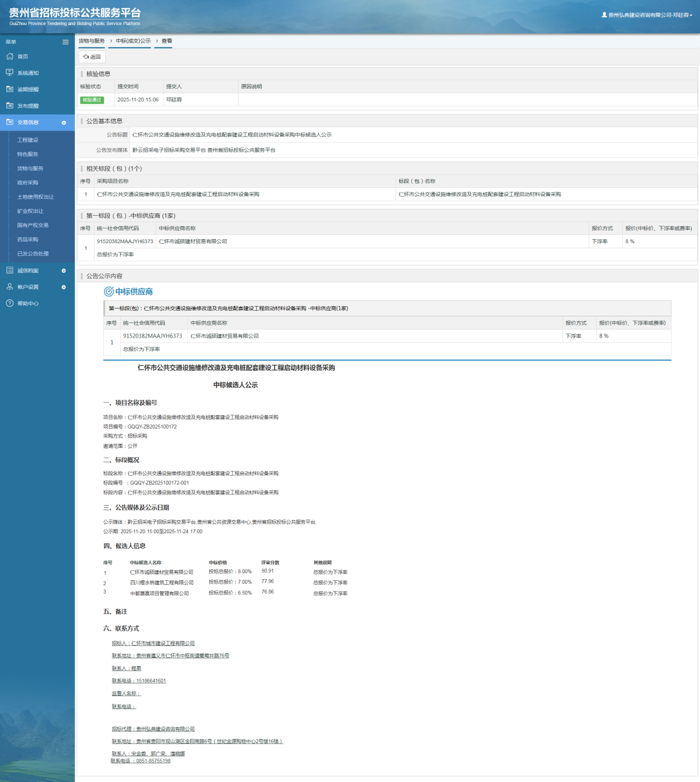Click the 核验通过 green status badge
Image resolution: width=700 pixels, height=782 pixels.
[x=92, y=100]
